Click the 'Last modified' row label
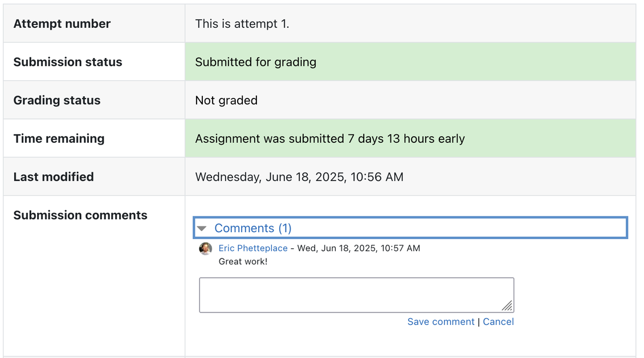The width and height of the screenshot is (644, 358). click(x=53, y=176)
